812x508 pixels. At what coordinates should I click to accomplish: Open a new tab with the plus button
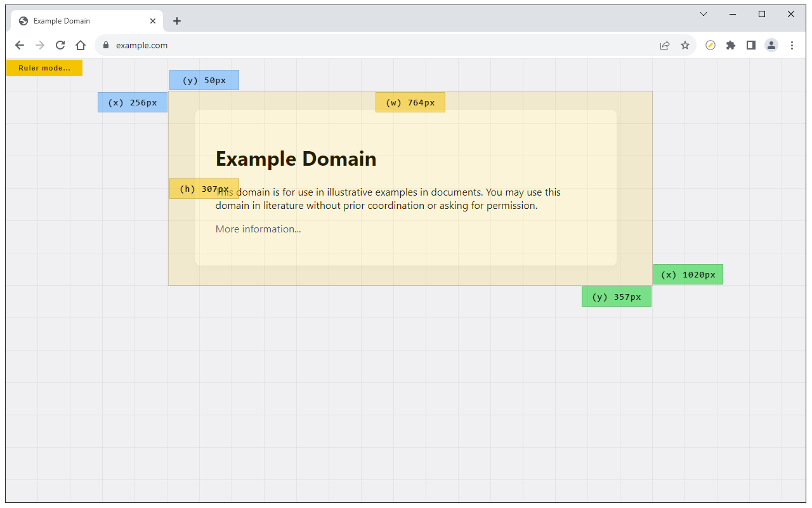tap(177, 21)
